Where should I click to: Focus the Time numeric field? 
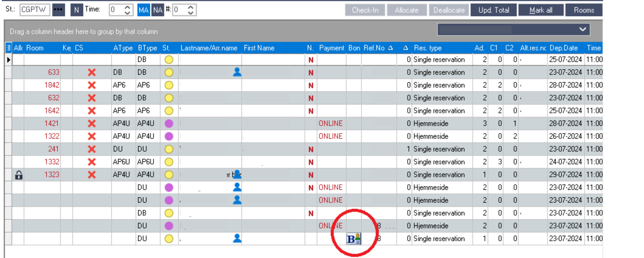(x=116, y=10)
